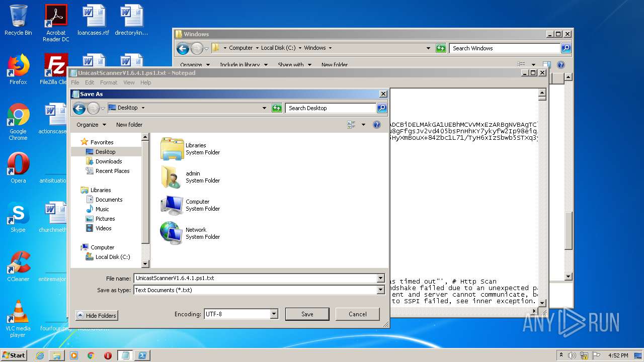Click the Search Windows field in explorer

[505, 48]
